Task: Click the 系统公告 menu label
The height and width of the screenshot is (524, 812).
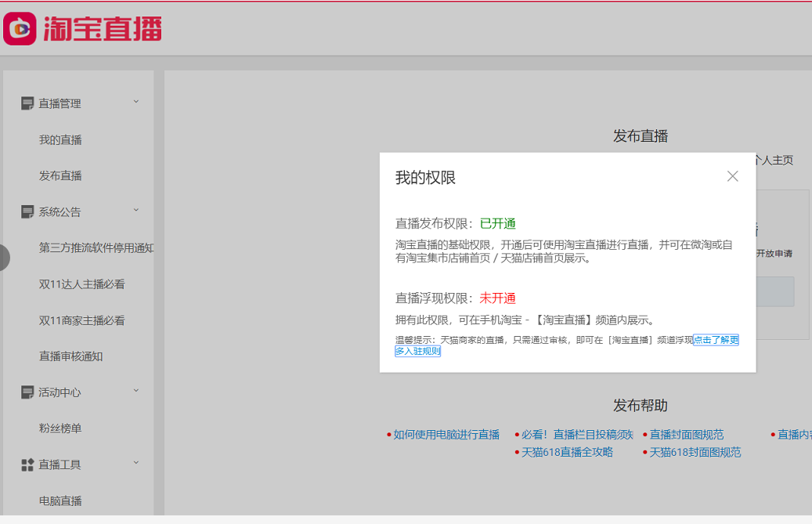Action: pyautogui.click(x=60, y=211)
